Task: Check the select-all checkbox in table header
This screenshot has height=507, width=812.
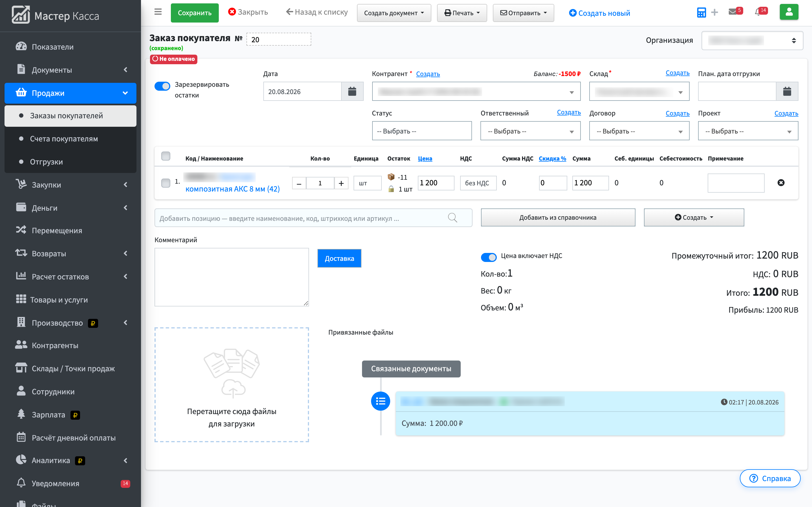Action: pyautogui.click(x=166, y=156)
